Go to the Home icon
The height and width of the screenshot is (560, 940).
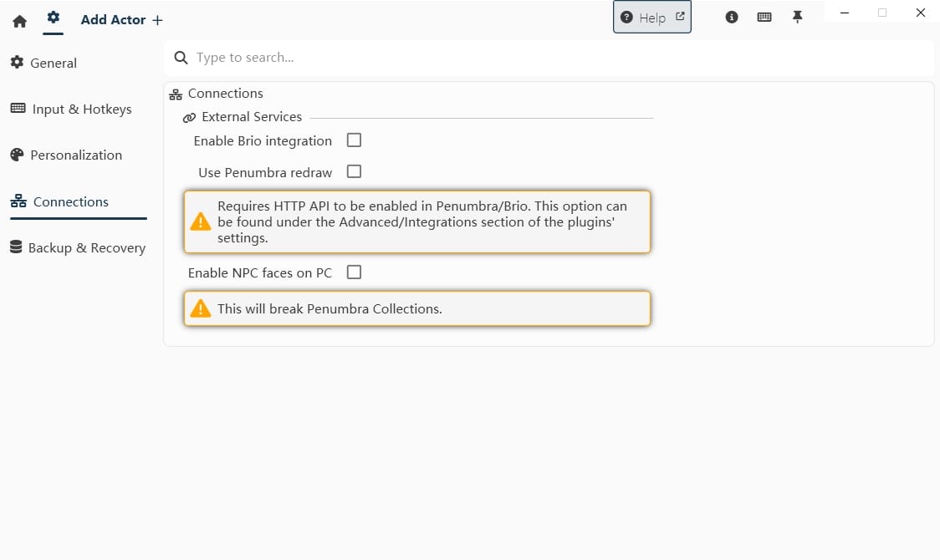click(20, 21)
